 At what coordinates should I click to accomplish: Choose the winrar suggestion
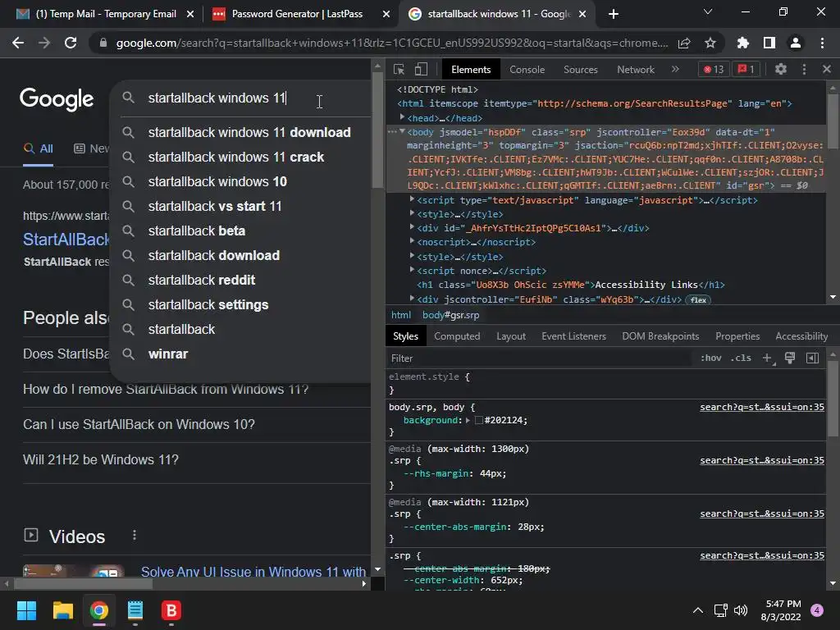point(167,354)
